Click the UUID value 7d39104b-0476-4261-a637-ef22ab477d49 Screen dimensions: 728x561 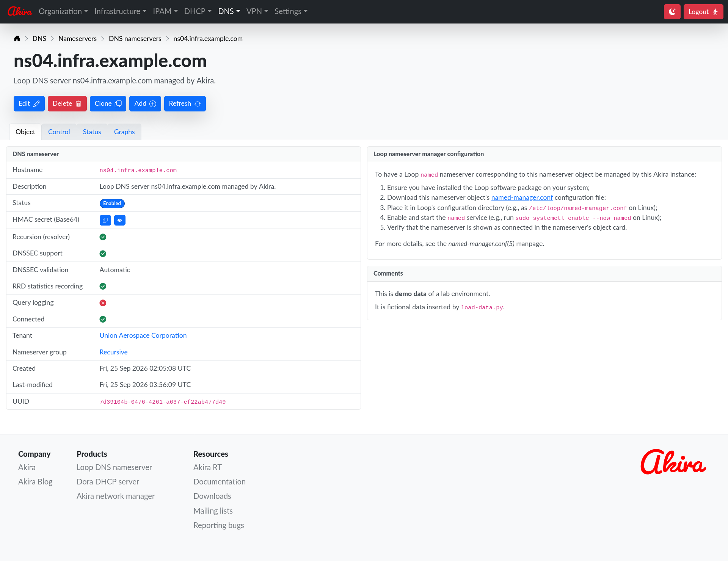click(163, 402)
